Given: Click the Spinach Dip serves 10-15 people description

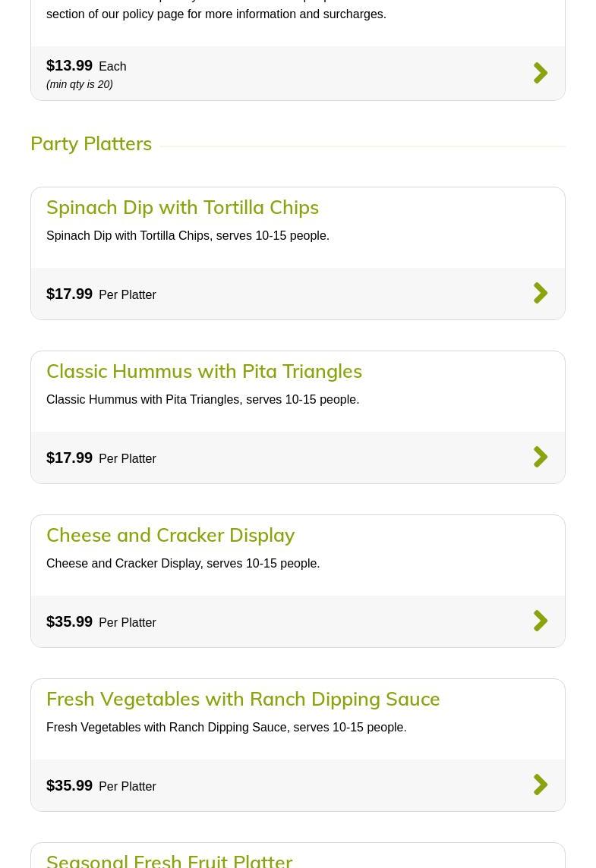Looking at the screenshot, I should [188, 236].
